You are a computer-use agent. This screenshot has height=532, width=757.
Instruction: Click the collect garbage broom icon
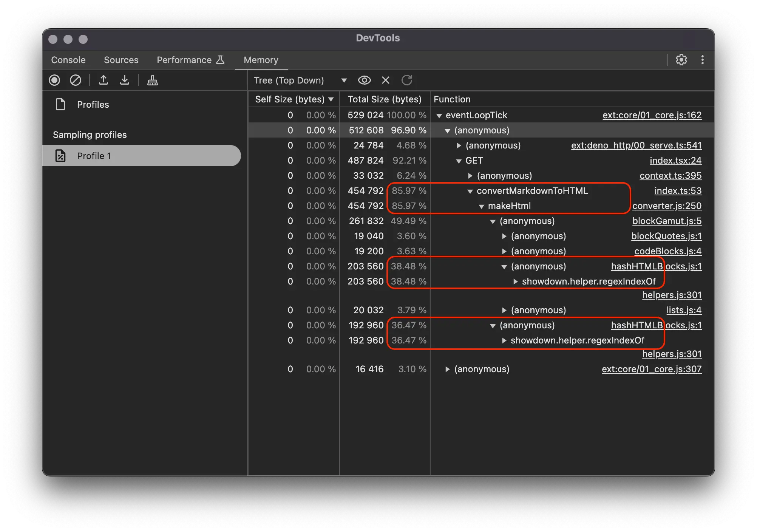[152, 80]
